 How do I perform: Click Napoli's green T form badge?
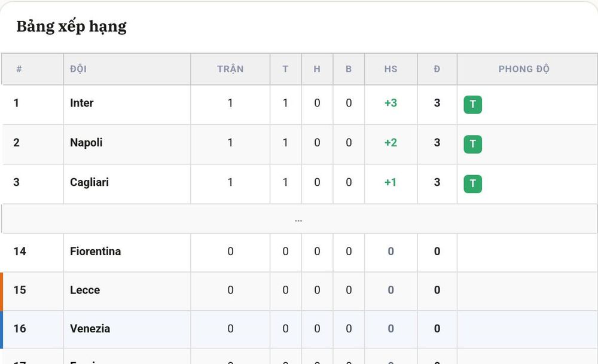pyautogui.click(x=472, y=144)
